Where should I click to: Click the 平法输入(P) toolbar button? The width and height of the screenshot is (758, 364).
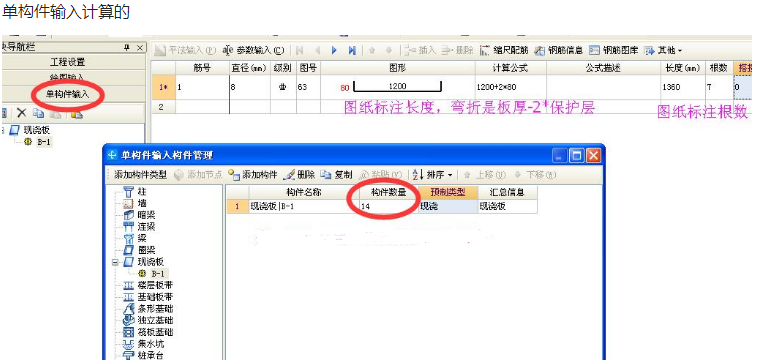(185, 50)
